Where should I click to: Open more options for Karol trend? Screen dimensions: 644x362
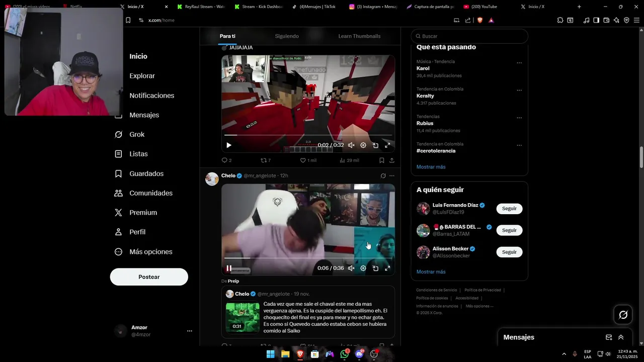(519, 63)
